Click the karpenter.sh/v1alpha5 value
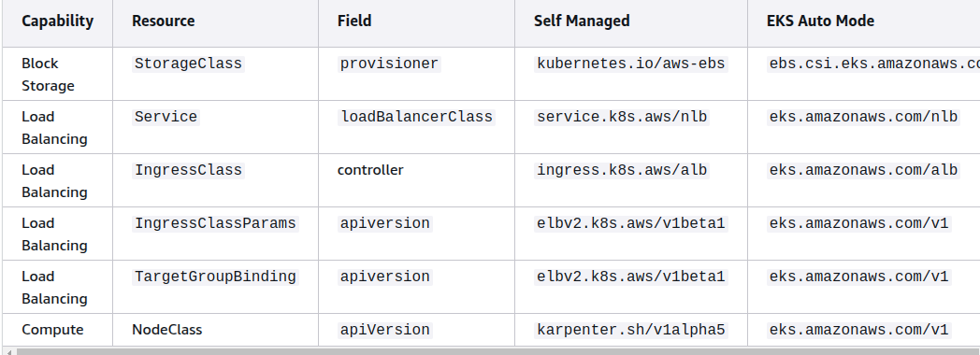980x355 pixels. 630,330
